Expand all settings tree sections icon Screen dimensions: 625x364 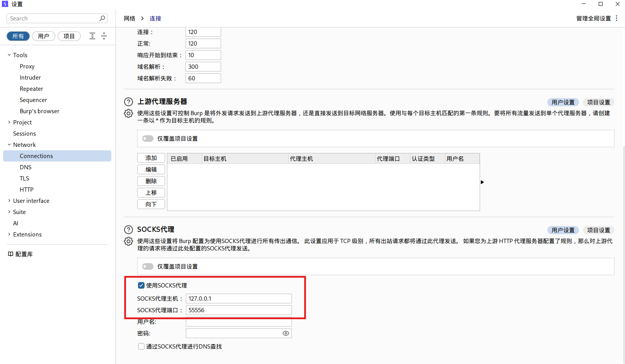[92, 36]
